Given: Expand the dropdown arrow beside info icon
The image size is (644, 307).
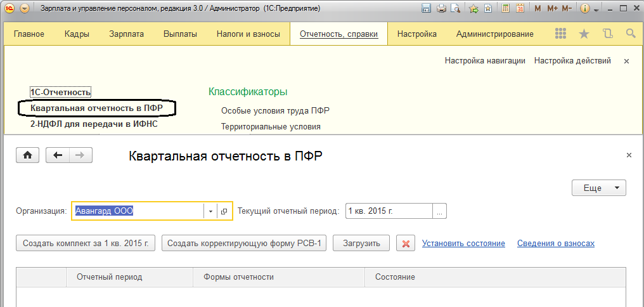Looking at the screenshot, I should coord(596,9).
